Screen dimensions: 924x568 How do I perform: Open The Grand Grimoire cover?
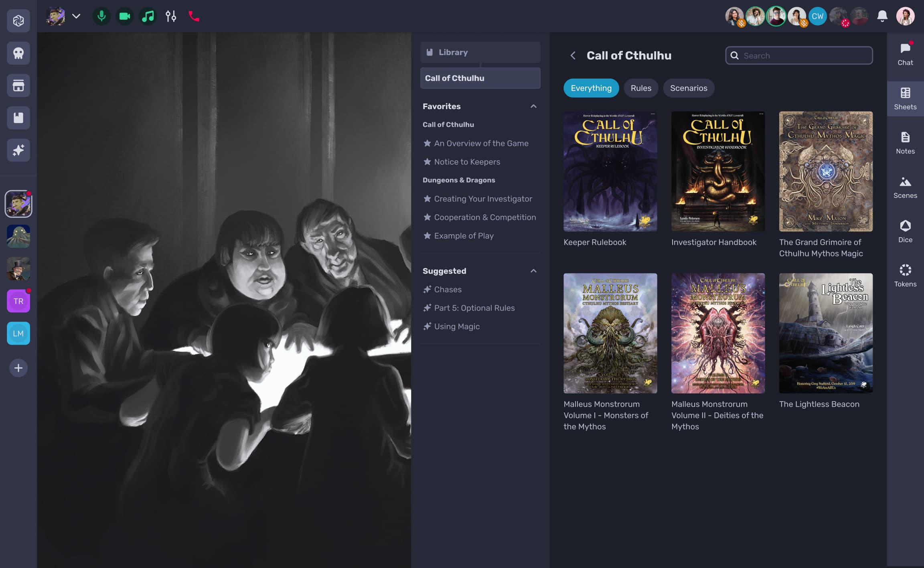tap(826, 171)
